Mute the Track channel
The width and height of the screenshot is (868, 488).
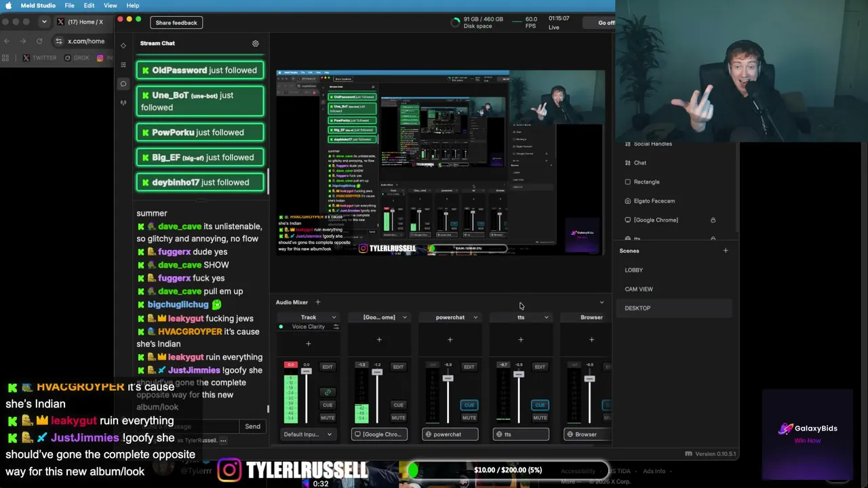[328, 418]
